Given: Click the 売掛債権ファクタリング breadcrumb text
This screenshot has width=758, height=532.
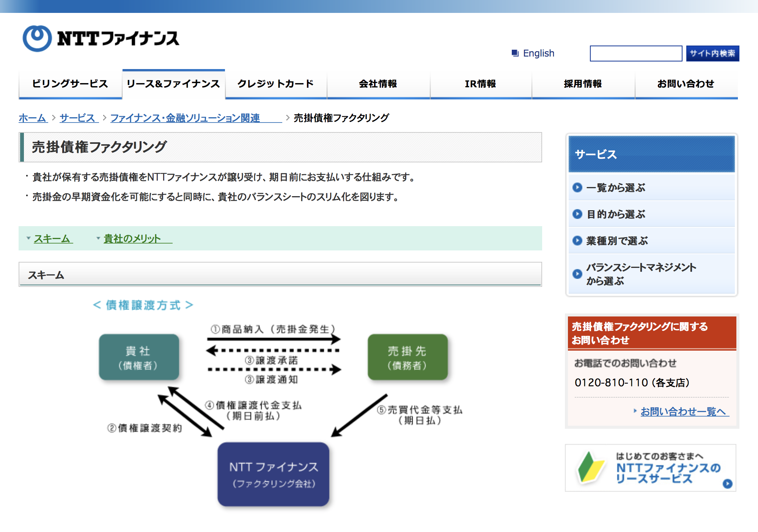Looking at the screenshot, I should coord(341,118).
